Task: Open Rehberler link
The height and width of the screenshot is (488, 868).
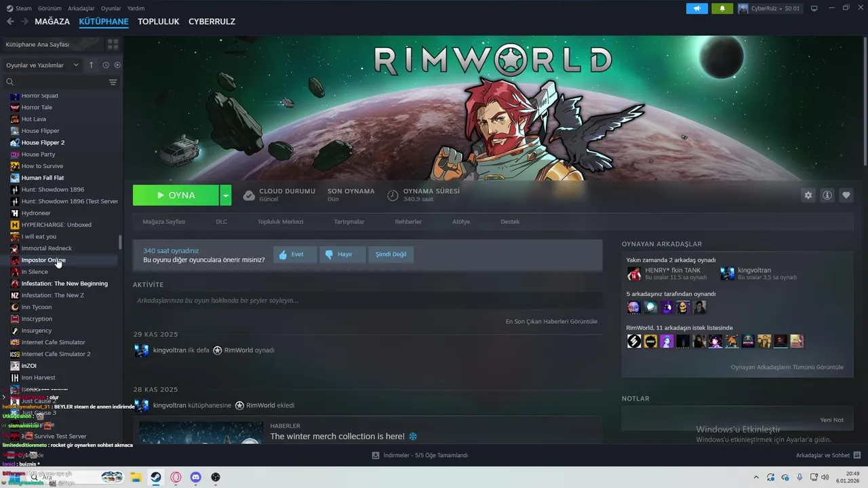Action: click(408, 222)
